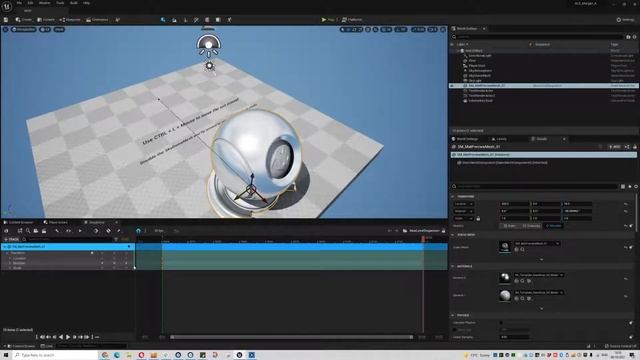Select the Stationary mobility option
The height and width of the screenshot is (360, 640).
point(531,226)
